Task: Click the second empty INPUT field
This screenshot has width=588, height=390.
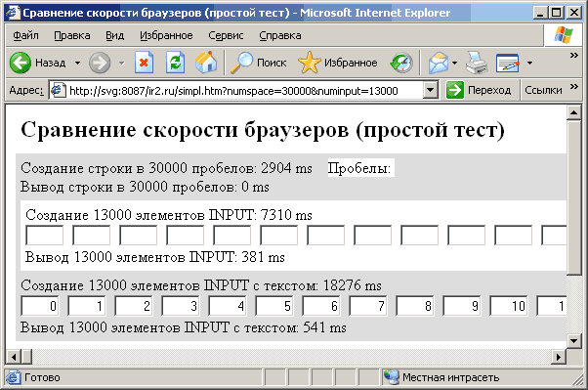Action: [x=91, y=235]
